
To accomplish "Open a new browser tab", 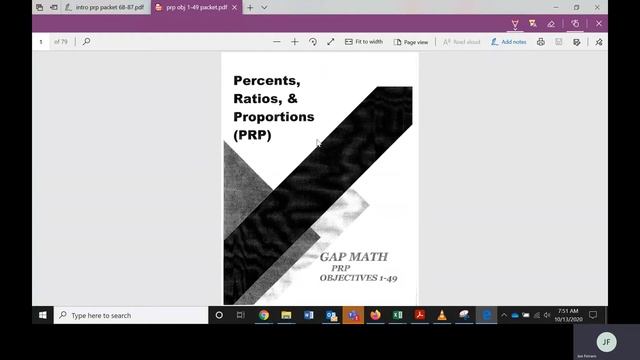I will (250, 7).
